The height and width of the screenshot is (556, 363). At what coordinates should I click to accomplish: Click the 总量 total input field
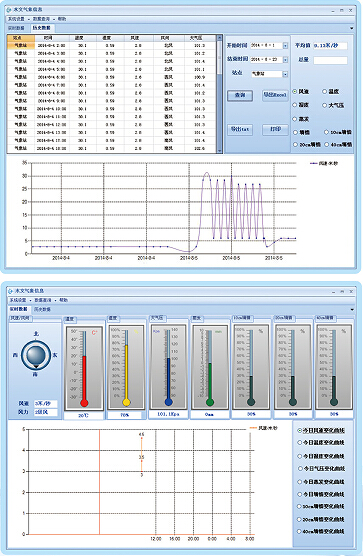(330, 60)
